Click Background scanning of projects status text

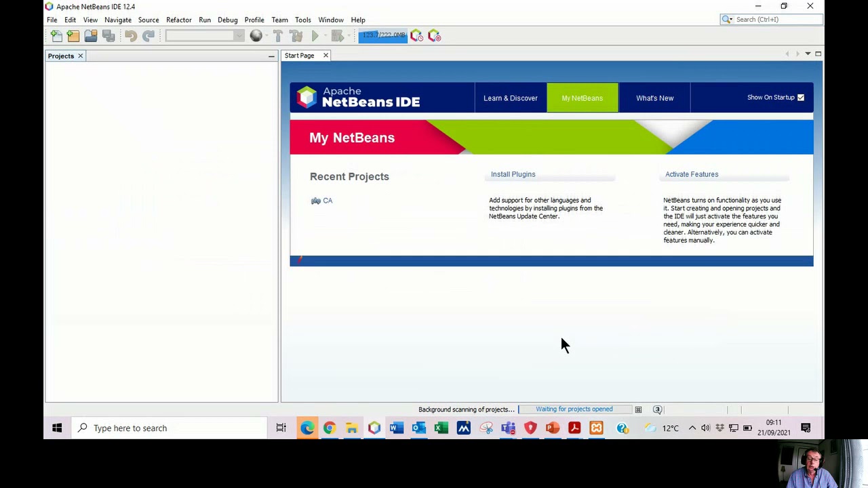467,409
